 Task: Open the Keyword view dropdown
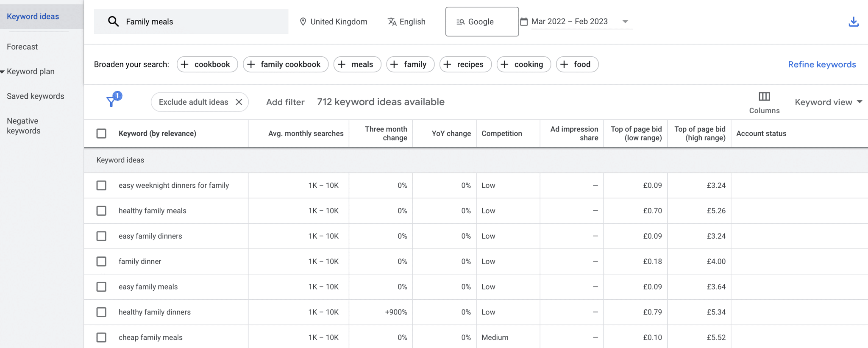click(x=828, y=102)
